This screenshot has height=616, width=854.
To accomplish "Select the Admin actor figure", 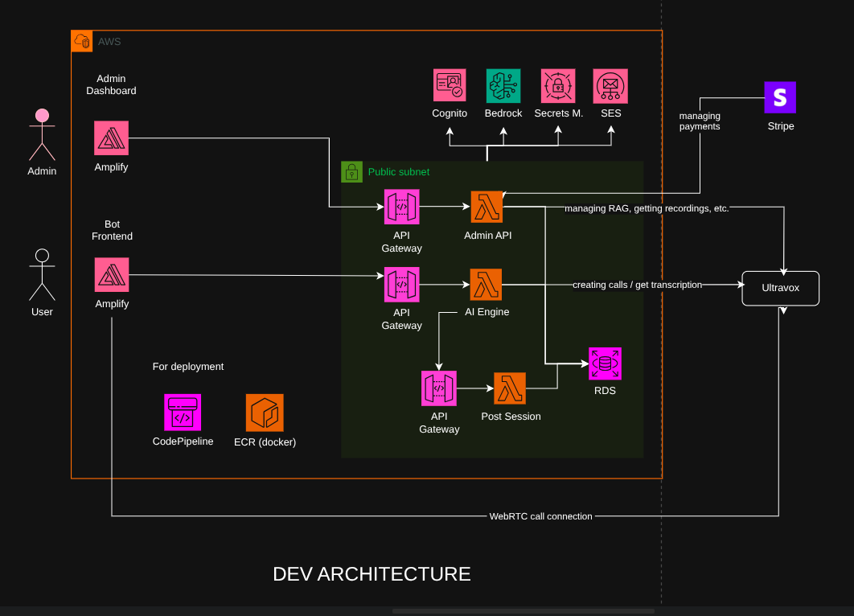I will click(42, 137).
